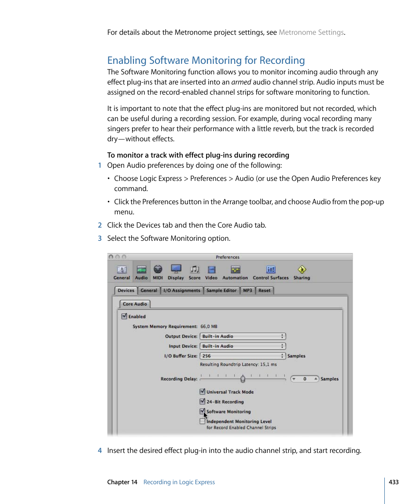Click the 'Enabling Software Monitoring for Recording' heading
Image resolution: width=420 pixels, height=504 pixels.
coord(206,60)
